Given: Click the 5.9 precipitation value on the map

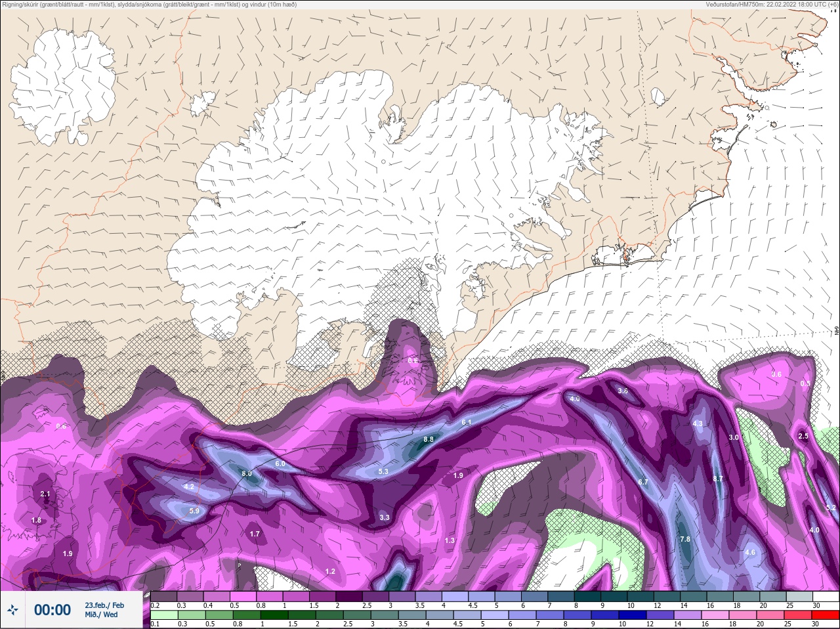Looking at the screenshot, I should pos(194,511).
